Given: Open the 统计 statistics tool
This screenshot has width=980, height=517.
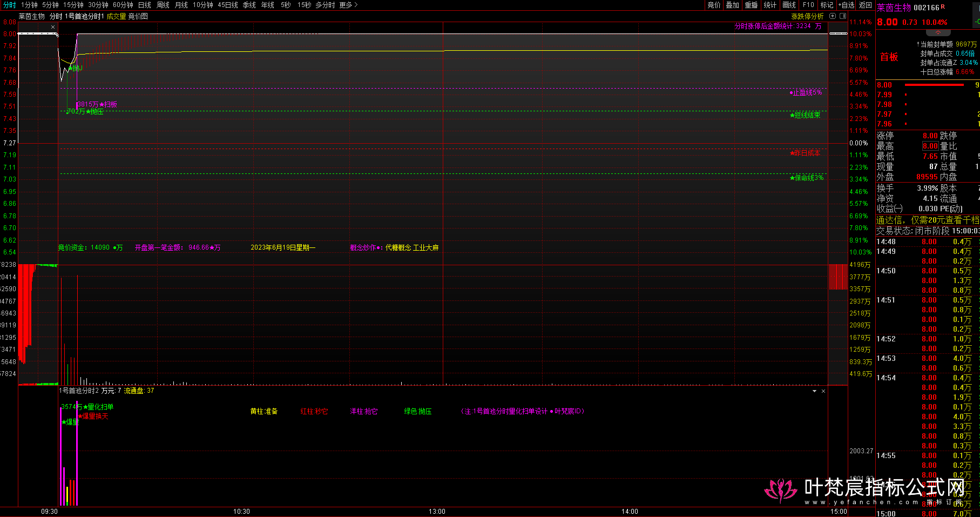Looking at the screenshot, I should coord(770,5).
